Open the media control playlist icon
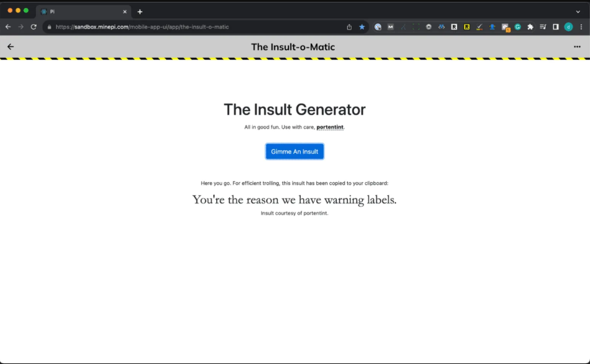 point(543,27)
